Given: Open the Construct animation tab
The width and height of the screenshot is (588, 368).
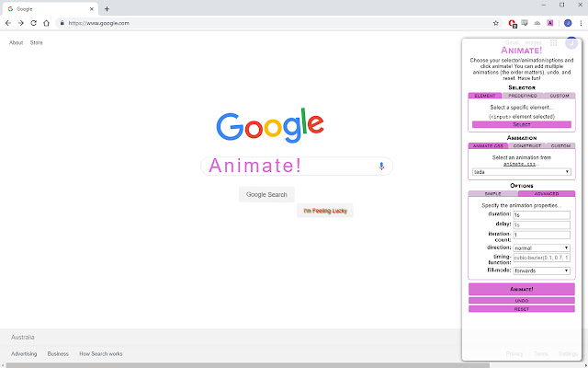Looking at the screenshot, I should (x=527, y=145).
